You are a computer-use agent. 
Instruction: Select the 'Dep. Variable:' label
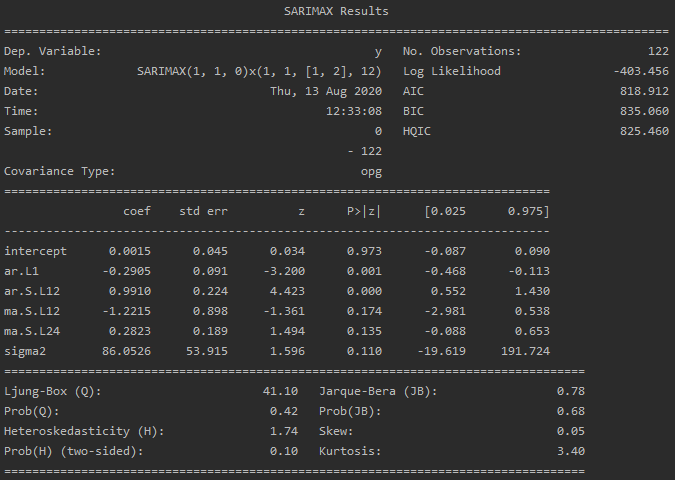[53, 51]
